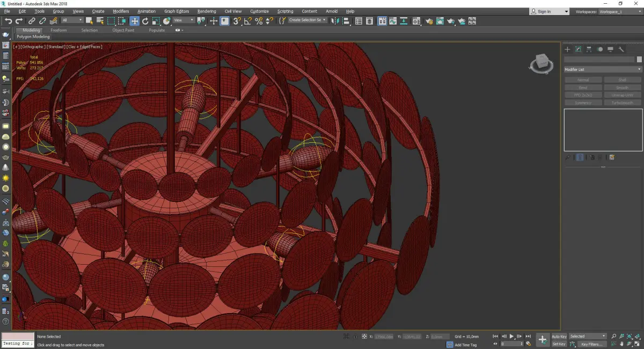This screenshot has width=644, height=349.
Task: Click the X coordinate input field
Action: tap(384, 336)
